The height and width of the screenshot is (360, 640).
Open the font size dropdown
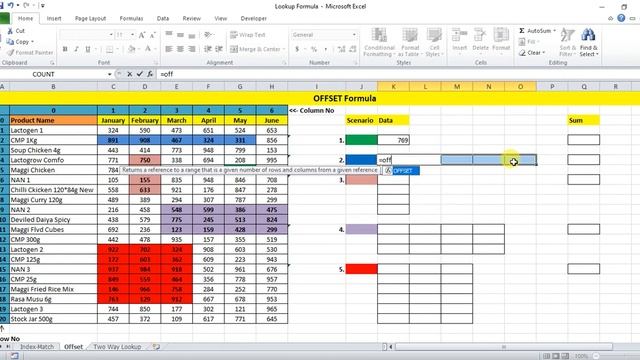tap(132, 35)
